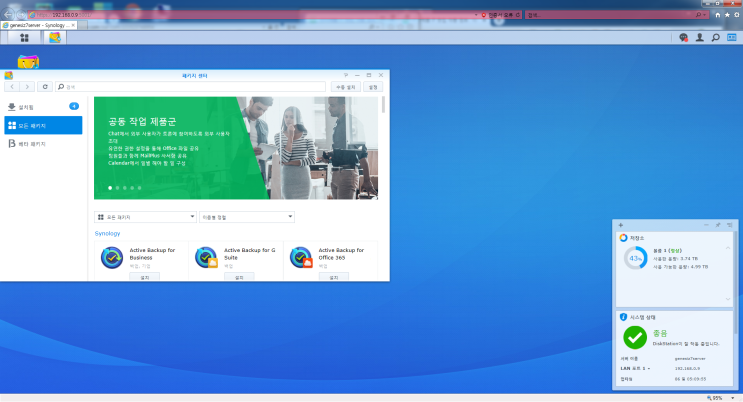The width and height of the screenshot is (743, 402).
Task: Click the 43% storage usage ring
Action: pos(635,258)
